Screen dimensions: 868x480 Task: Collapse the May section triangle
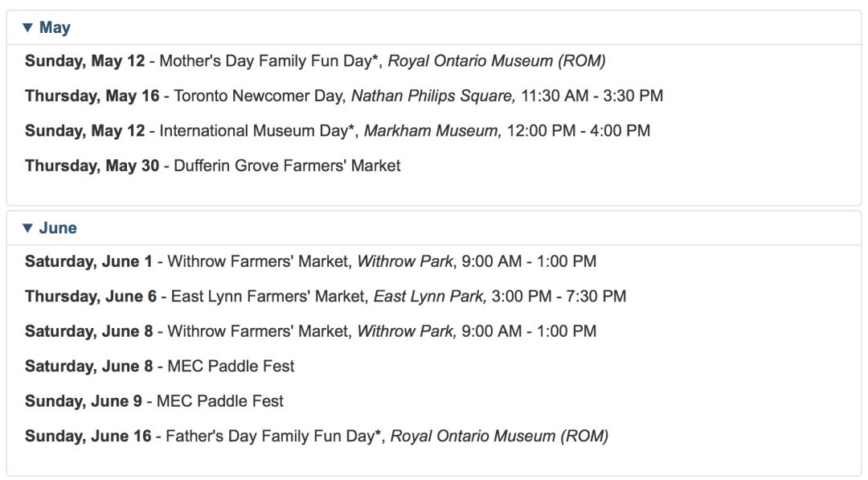pyautogui.click(x=27, y=27)
